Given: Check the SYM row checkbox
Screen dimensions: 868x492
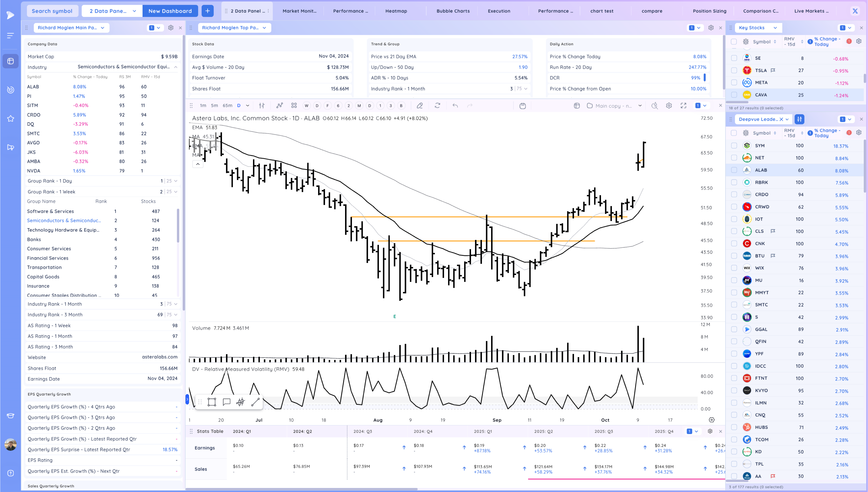Looking at the screenshot, I should (x=734, y=146).
